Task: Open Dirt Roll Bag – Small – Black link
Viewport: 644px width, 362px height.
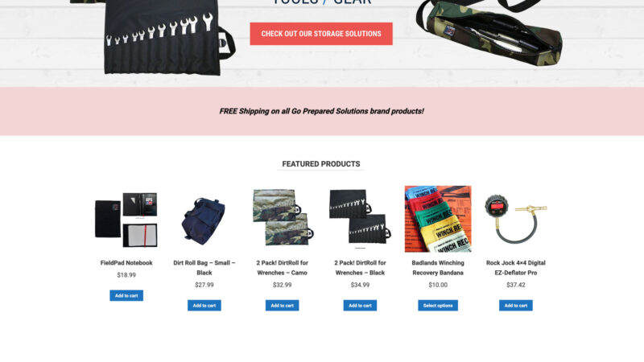Action: [x=204, y=268]
